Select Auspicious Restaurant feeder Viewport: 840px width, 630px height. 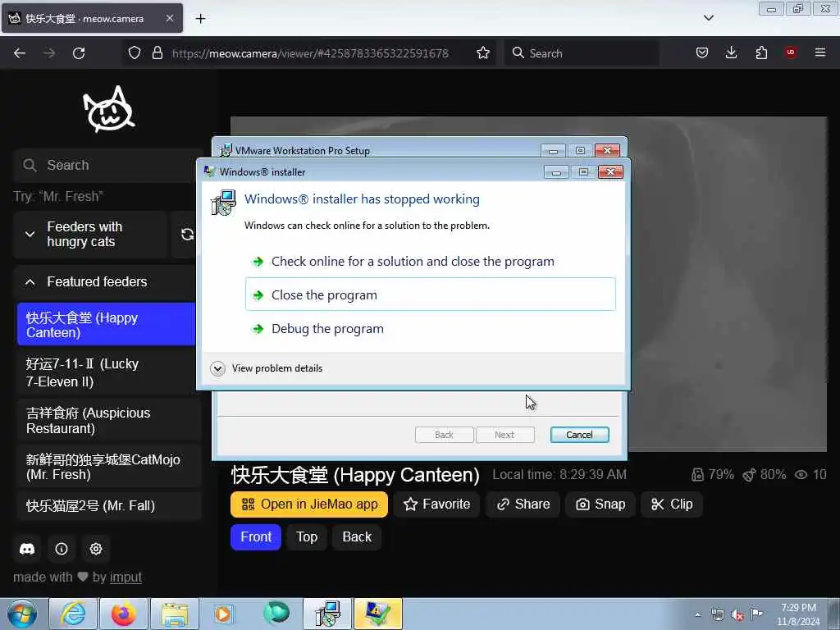[107, 421]
